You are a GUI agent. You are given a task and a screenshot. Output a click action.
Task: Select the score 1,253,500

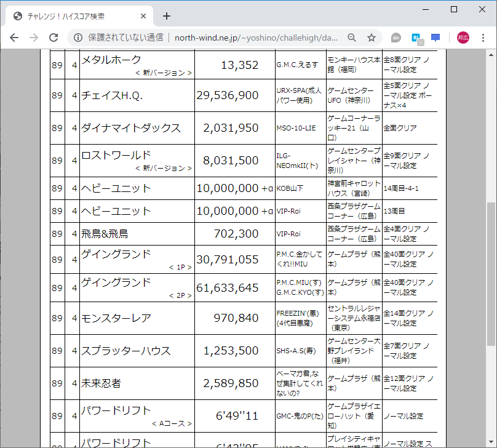click(x=231, y=351)
